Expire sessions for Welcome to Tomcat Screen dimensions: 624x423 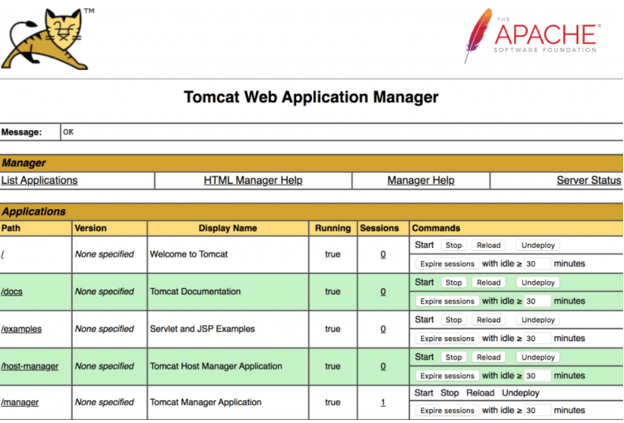pos(447,264)
